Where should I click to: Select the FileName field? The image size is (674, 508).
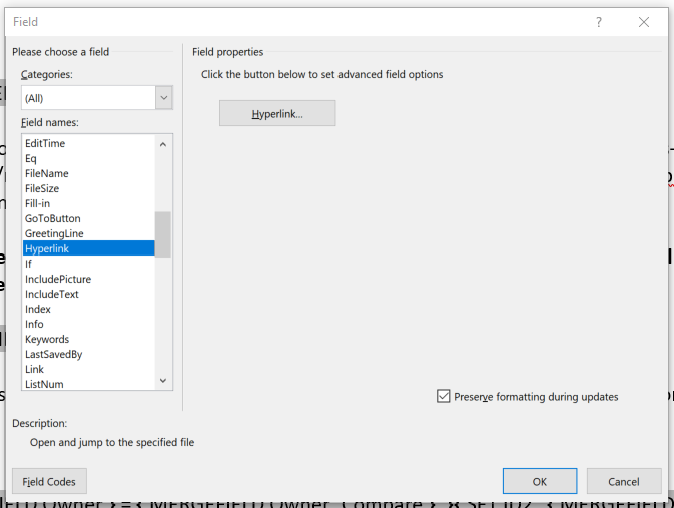47,173
